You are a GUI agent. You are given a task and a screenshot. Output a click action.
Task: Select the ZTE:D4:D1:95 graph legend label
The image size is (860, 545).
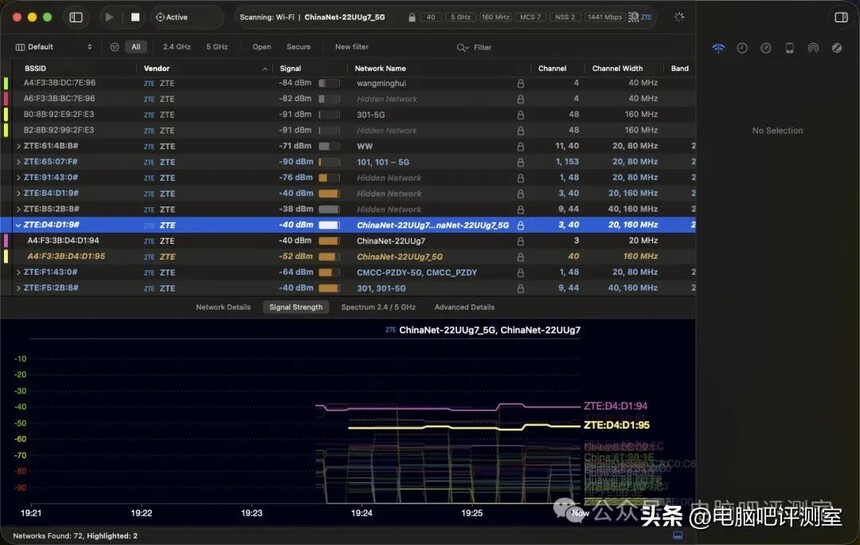(x=616, y=425)
